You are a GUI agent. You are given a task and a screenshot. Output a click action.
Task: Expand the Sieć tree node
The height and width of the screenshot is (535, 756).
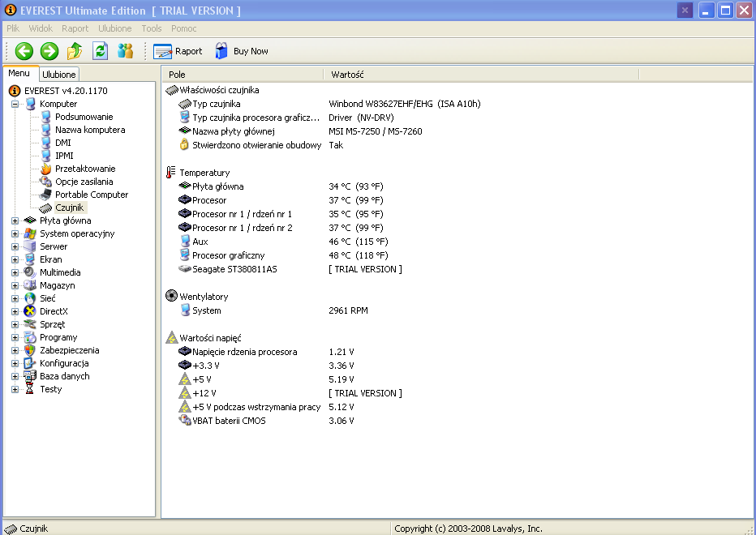point(15,299)
